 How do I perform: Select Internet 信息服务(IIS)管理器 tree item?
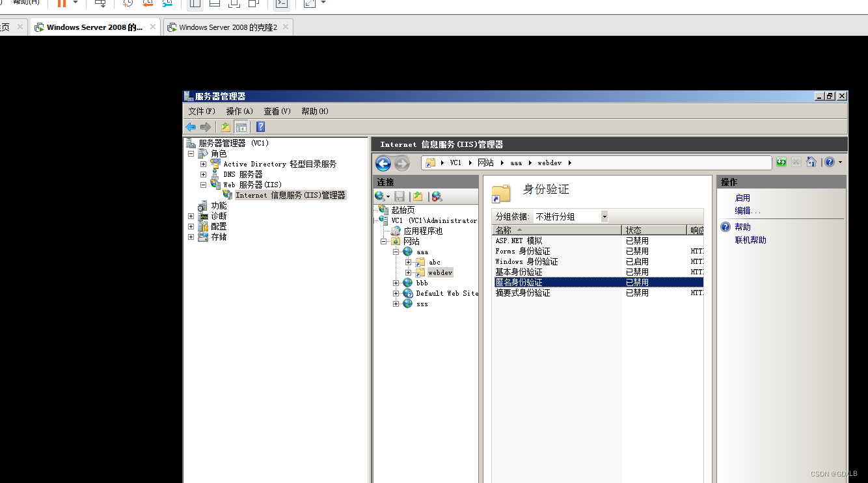click(x=290, y=195)
